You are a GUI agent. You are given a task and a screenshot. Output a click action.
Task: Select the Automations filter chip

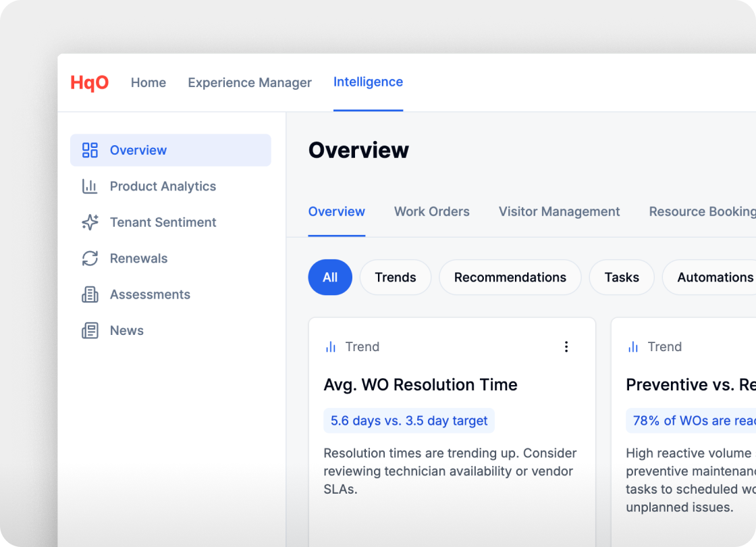(x=714, y=278)
